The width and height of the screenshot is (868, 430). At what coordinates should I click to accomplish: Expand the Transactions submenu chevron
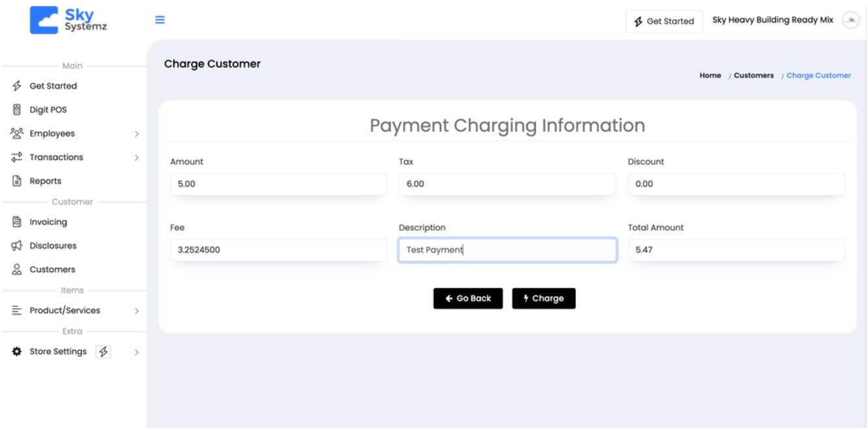[137, 157]
